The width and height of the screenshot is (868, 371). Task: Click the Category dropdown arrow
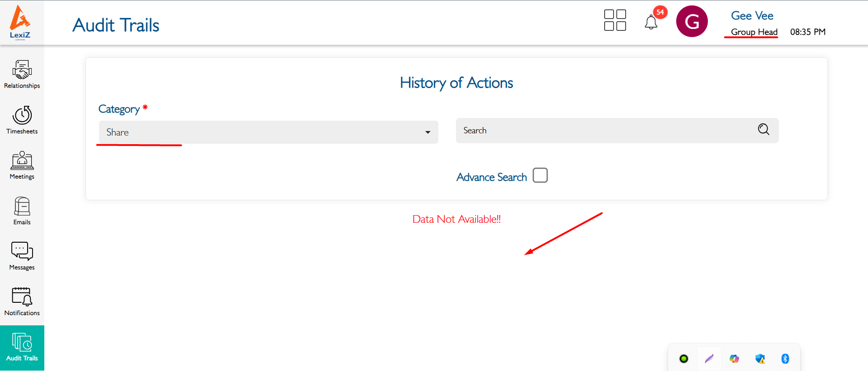coord(427,132)
